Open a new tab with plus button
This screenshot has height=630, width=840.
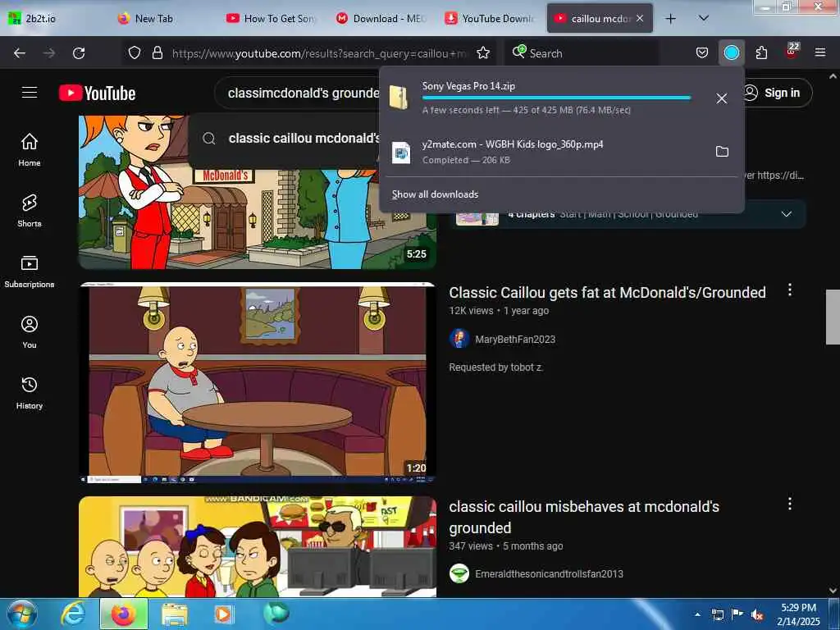(670, 19)
